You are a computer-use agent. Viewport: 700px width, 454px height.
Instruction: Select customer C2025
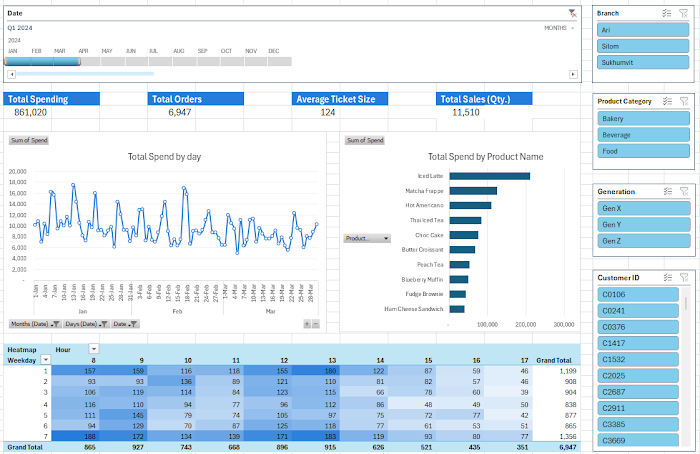[638, 376]
